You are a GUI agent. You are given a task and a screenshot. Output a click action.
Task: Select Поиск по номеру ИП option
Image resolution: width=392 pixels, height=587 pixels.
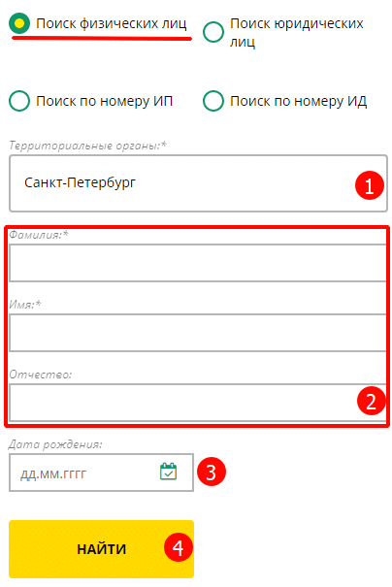(x=19, y=101)
